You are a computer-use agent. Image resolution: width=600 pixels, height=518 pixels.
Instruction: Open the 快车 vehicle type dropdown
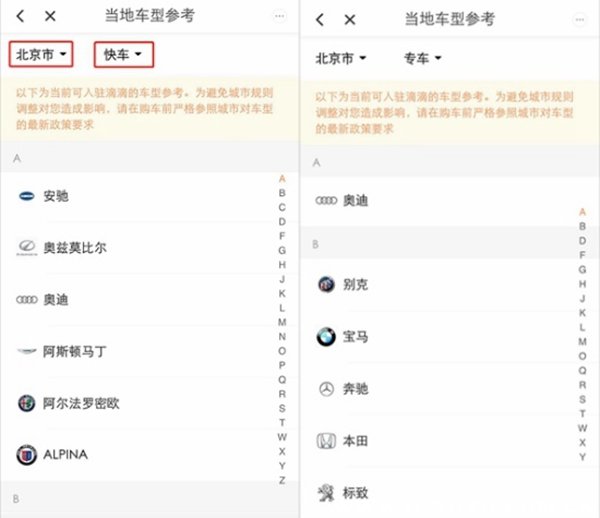tap(123, 54)
